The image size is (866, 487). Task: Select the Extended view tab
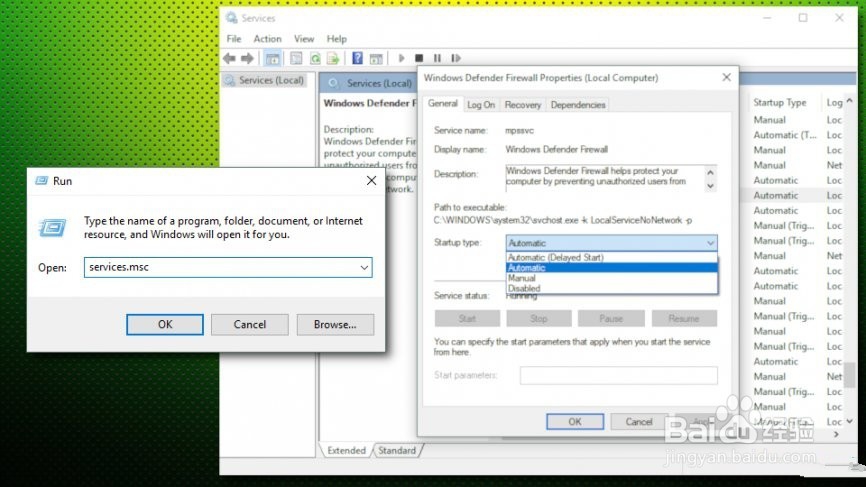point(346,451)
